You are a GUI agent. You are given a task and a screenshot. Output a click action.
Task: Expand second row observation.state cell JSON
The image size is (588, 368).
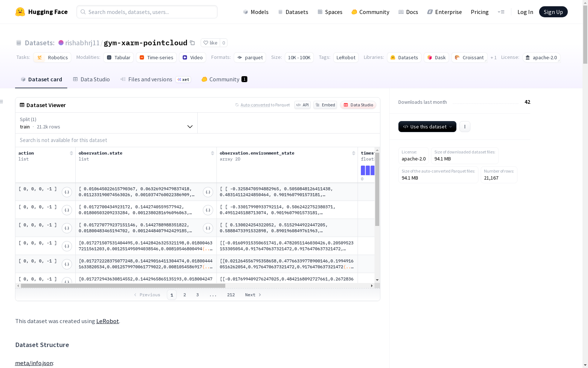point(208,210)
